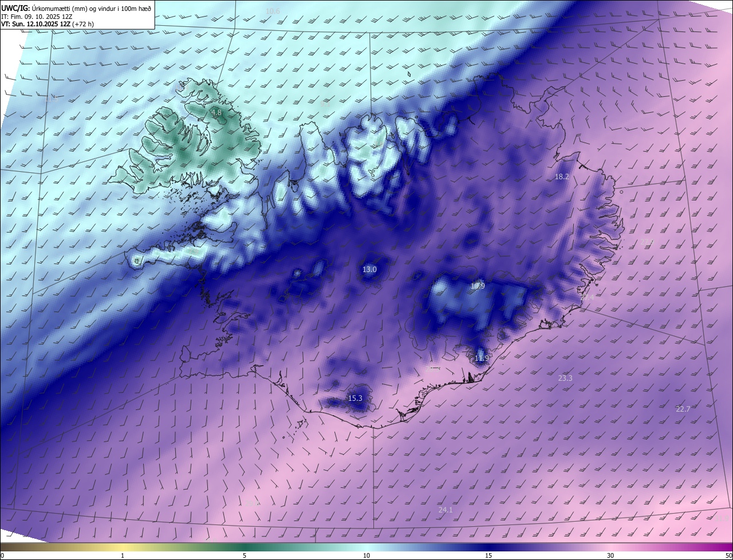Click the '10.6' value at the top
The height and width of the screenshot is (560, 733).
click(273, 11)
